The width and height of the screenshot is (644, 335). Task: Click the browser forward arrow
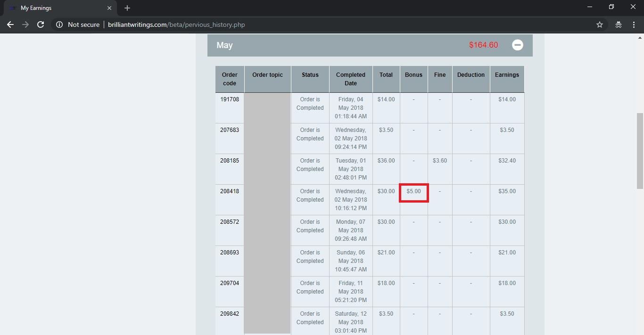(x=25, y=25)
